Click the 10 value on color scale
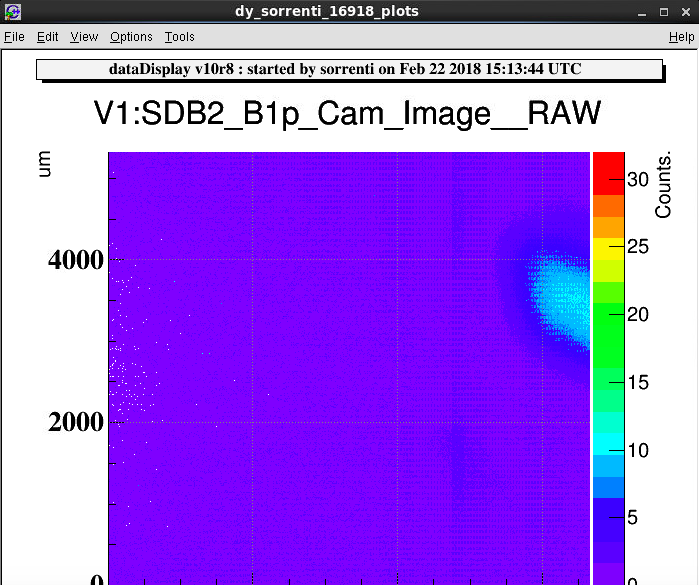This screenshot has width=699, height=585. tap(637, 450)
